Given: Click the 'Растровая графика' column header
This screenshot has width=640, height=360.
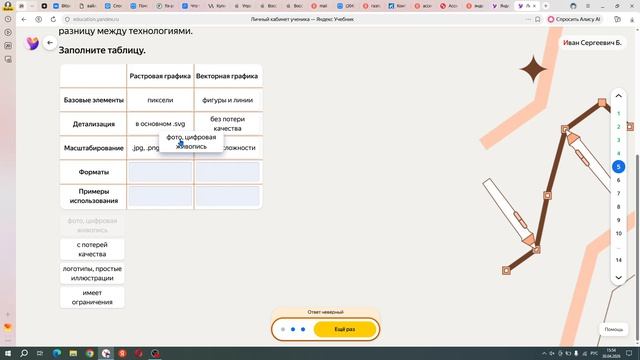Looking at the screenshot, I should [x=160, y=76].
